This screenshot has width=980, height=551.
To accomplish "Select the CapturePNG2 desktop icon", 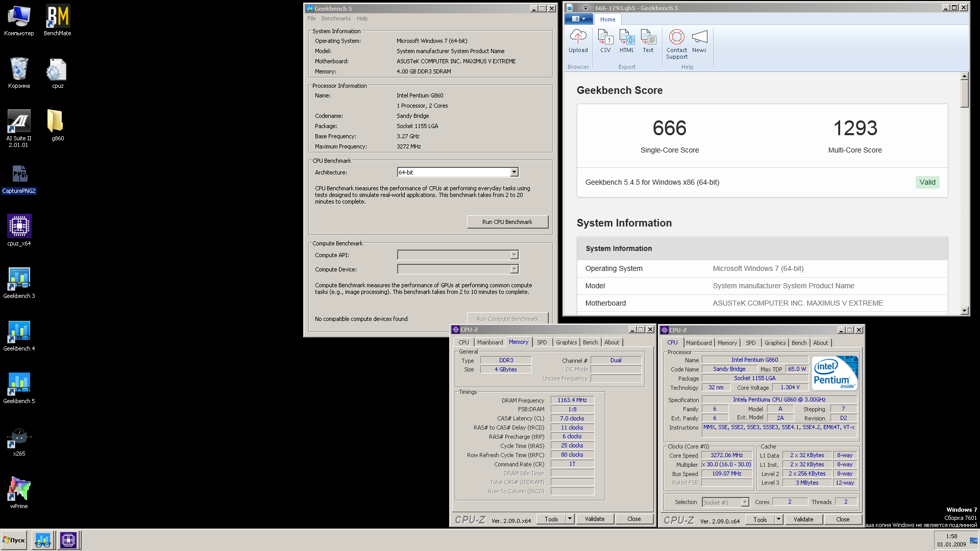I will point(19,179).
